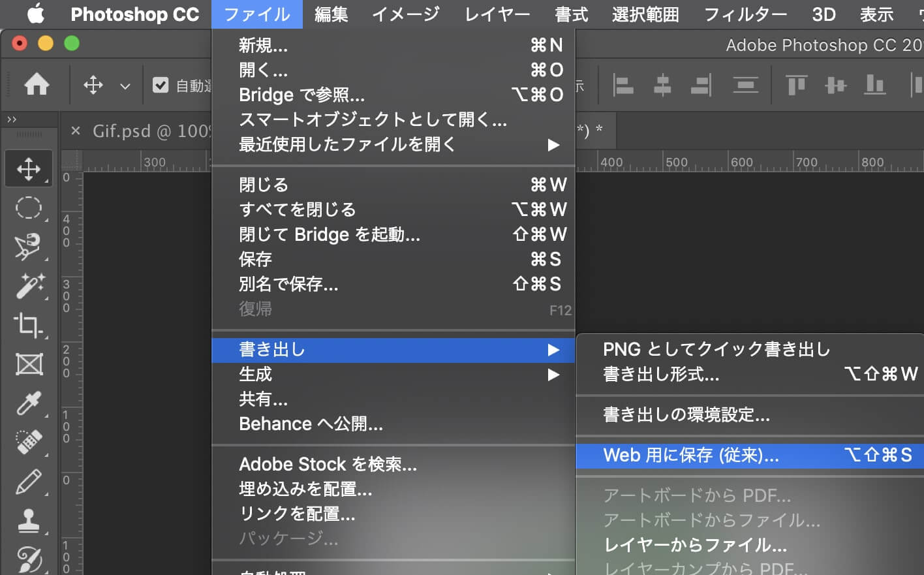Choose Bridge で参照...

click(x=393, y=95)
